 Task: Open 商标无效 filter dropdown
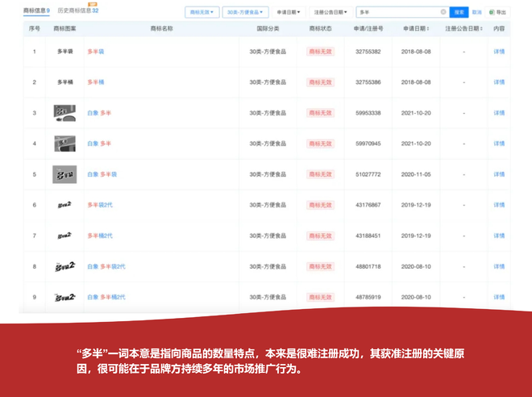pos(202,12)
